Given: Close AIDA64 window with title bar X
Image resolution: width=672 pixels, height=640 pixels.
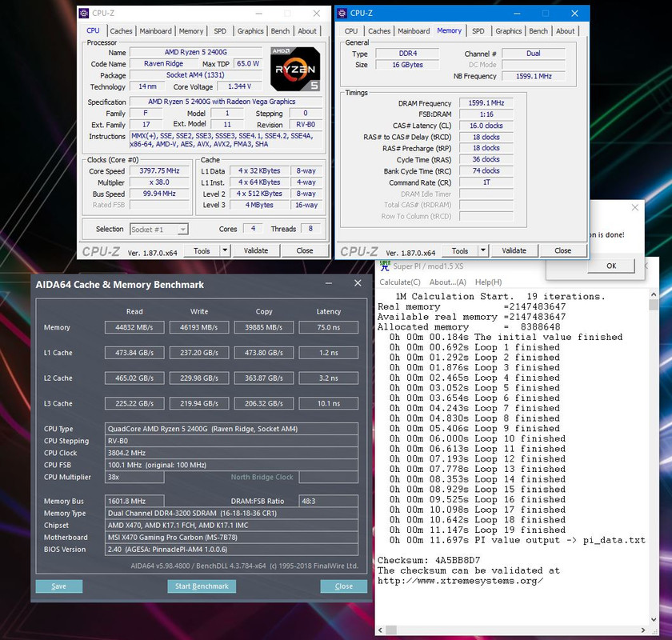Looking at the screenshot, I should (358, 283).
